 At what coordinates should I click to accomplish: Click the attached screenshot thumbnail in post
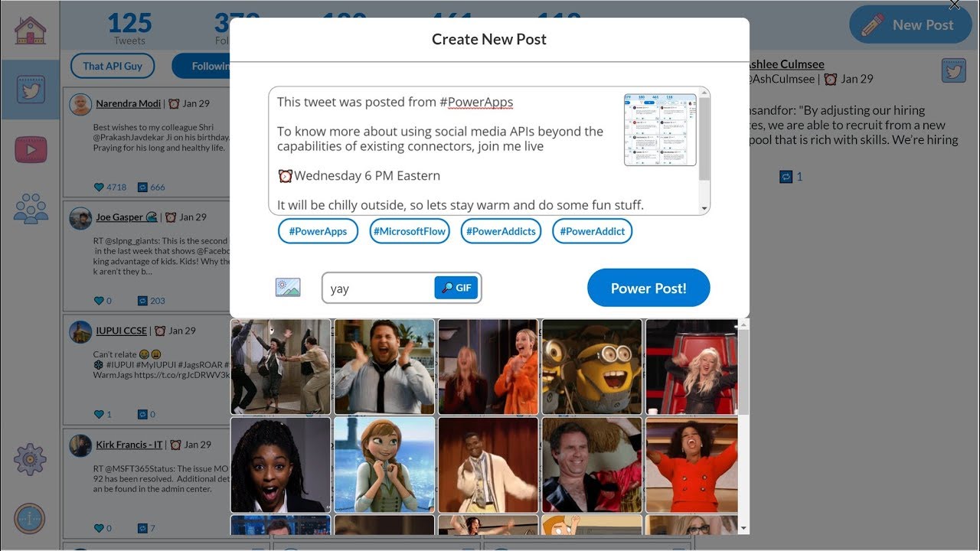tap(660, 129)
